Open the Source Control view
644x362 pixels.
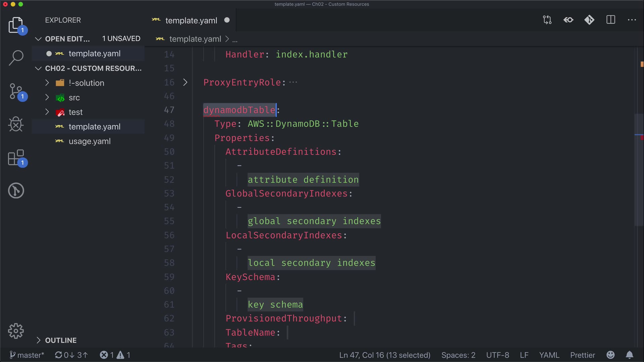pyautogui.click(x=16, y=91)
